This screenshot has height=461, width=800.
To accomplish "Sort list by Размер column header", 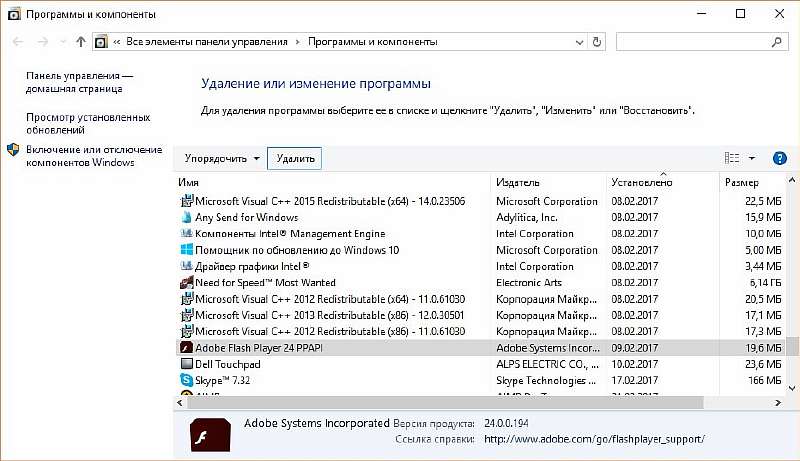I will [x=741, y=183].
